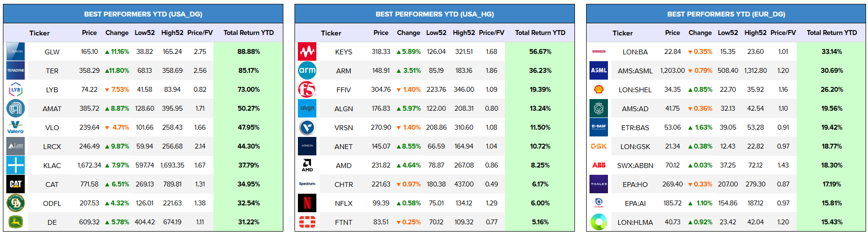The image size is (868, 235).
Task: Click the Caterpillar CAT logo icon
Action: coord(16,184)
